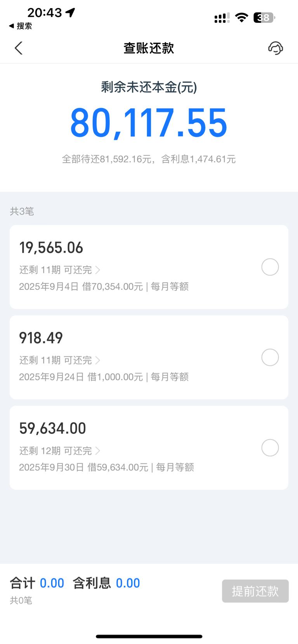The width and height of the screenshot is (298, 644).
Task: Open the loan borrowed on 2025年9月30日
Action: click(x=106, y=467)
